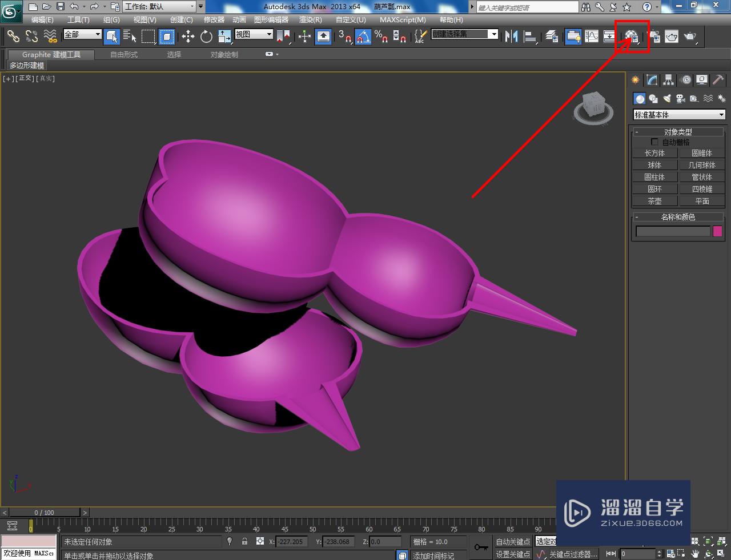Collapse the 名称和颜色 rollout
This screenshot has width=731, height=560.
(678, 217)
